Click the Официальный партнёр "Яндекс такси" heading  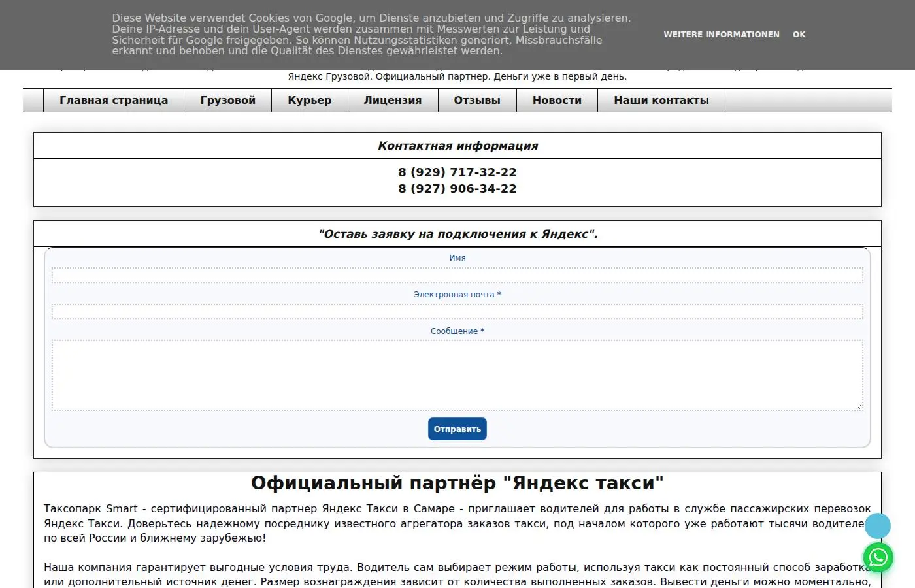click(x=457, y=483)
